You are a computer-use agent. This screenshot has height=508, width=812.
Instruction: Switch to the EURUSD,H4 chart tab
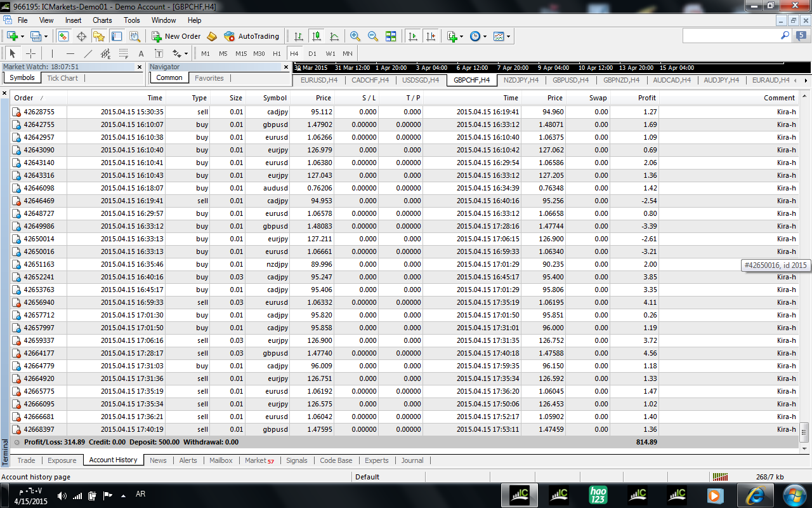[318, 80]
